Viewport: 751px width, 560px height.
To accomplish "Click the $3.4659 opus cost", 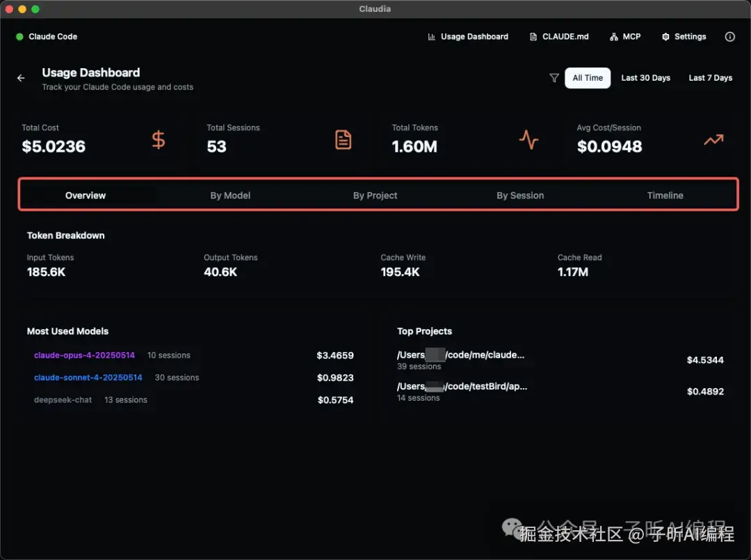I will pyautogui.click(x=334, y=356).
